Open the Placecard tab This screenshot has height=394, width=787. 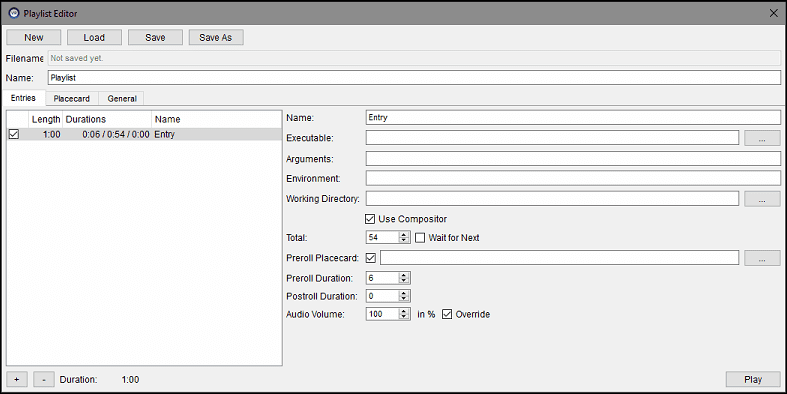[x=72, y=98]
